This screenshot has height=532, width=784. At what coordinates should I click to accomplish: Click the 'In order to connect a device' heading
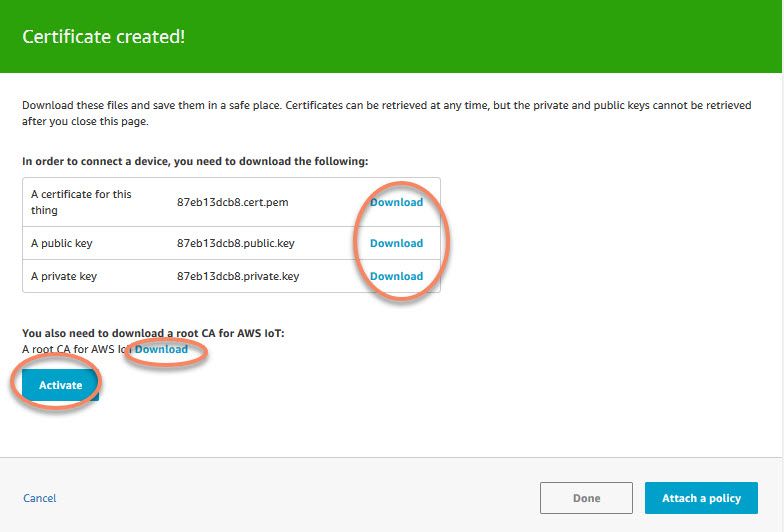tap(195, 161)
